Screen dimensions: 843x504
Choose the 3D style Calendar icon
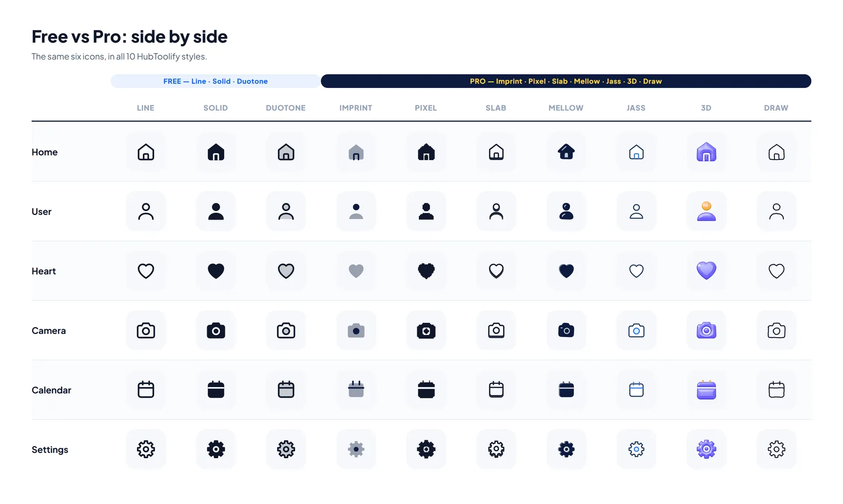coord(707,390)
